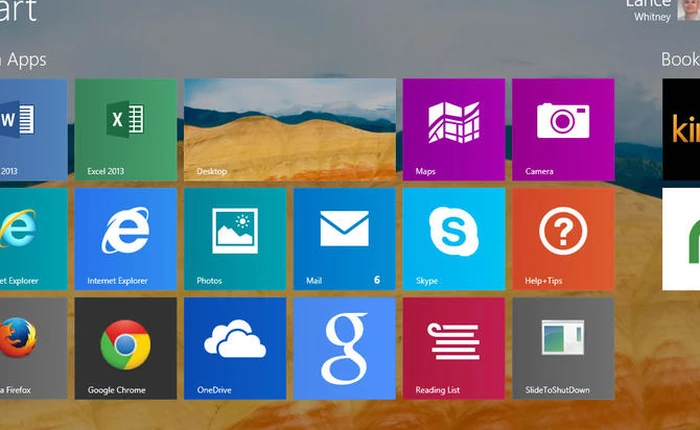Open the Google search tile
Viewport: 700px width, 430px height.
[x=345, y=348]
